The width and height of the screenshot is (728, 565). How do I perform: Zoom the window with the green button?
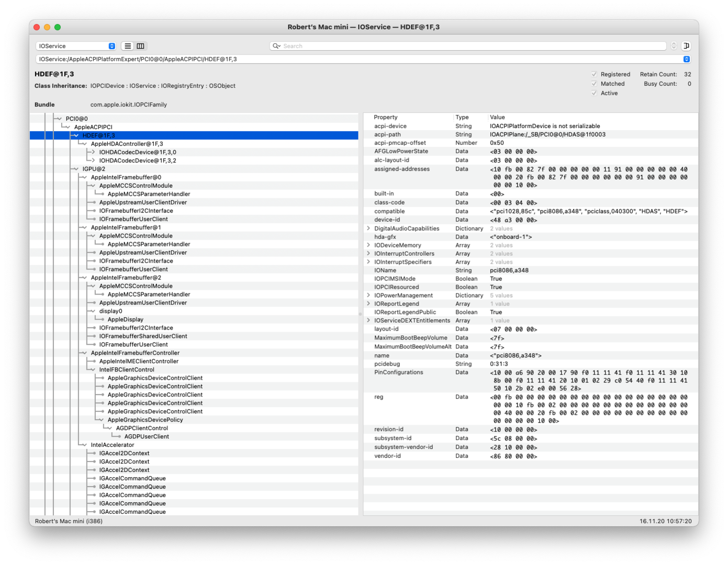coord(58,27)
